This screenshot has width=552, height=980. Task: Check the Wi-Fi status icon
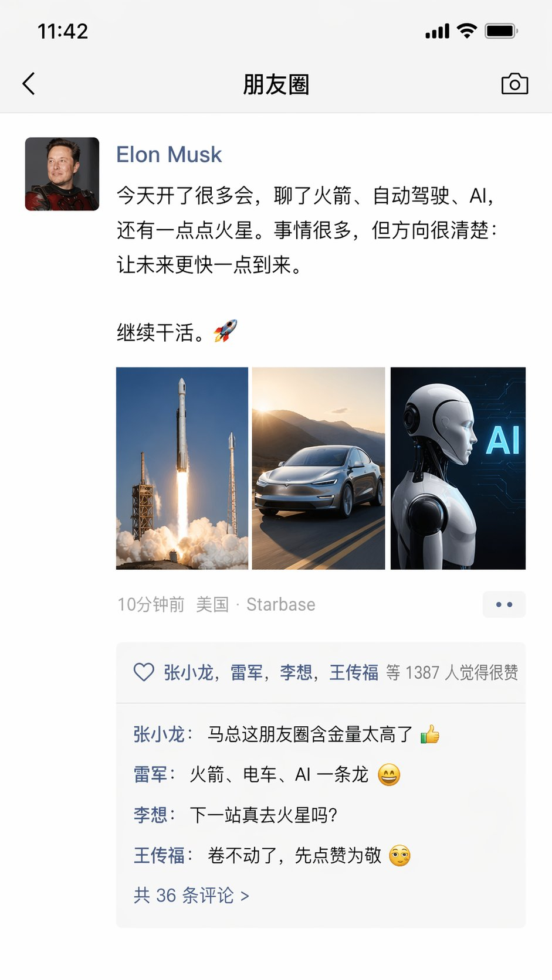pos(467,30)
